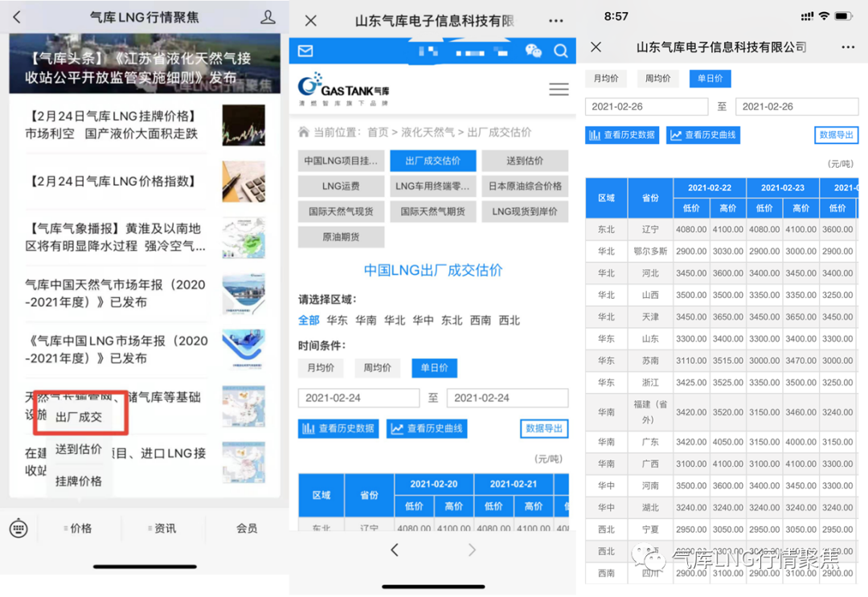Tap the weather map thumbnail of 气象播报
The width and height of the screenshot is (868, 597).
244,238
